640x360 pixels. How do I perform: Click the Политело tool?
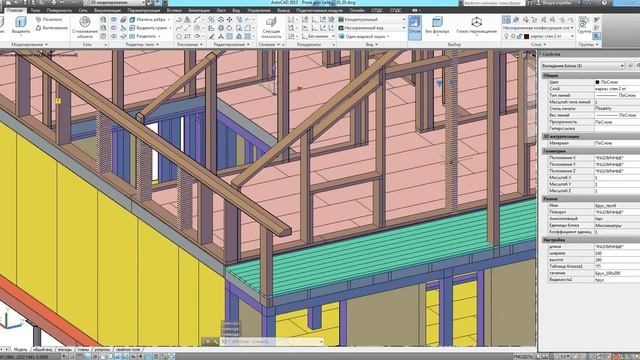[x=49, y=20]
